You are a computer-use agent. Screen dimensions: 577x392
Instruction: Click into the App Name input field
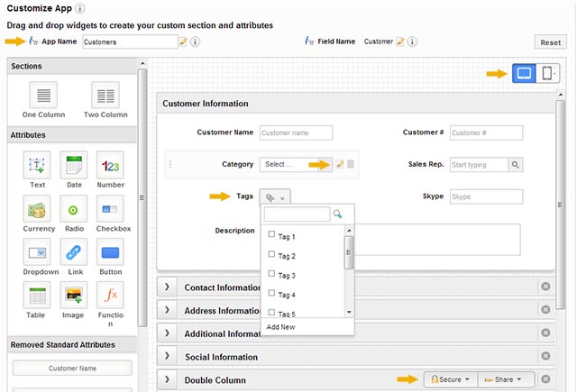coord(129,41)
